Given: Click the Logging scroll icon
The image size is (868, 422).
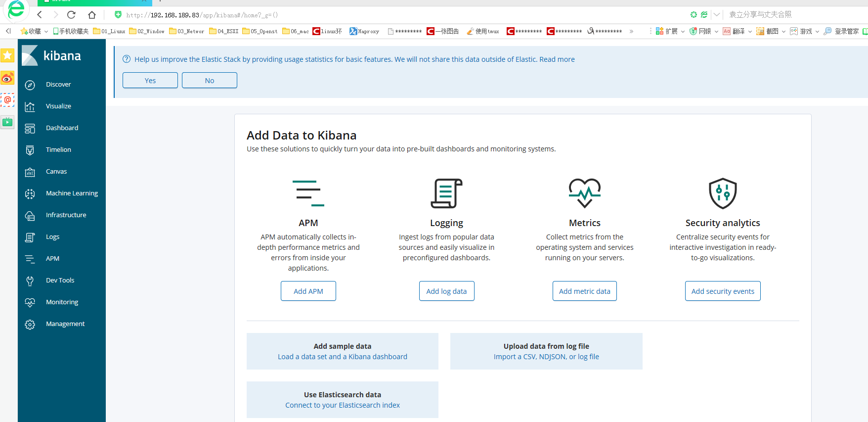Looking at the screenshot, I should [446, 193].
